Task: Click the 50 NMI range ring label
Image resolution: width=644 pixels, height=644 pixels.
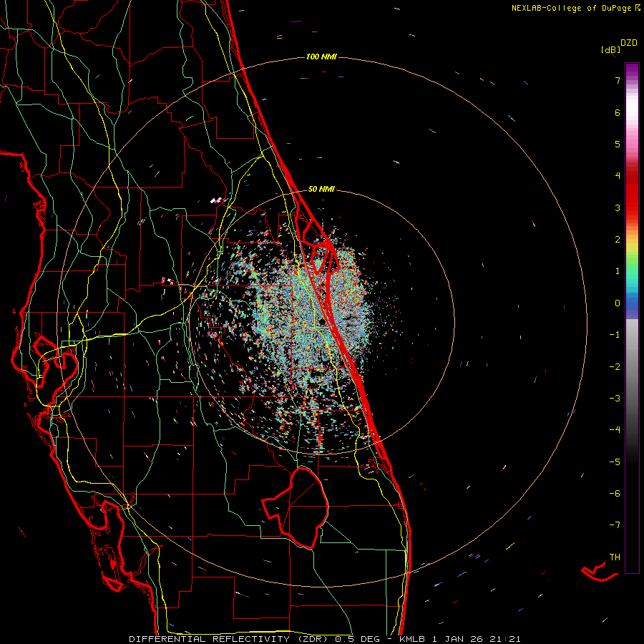Action: [x=321, y=189]
